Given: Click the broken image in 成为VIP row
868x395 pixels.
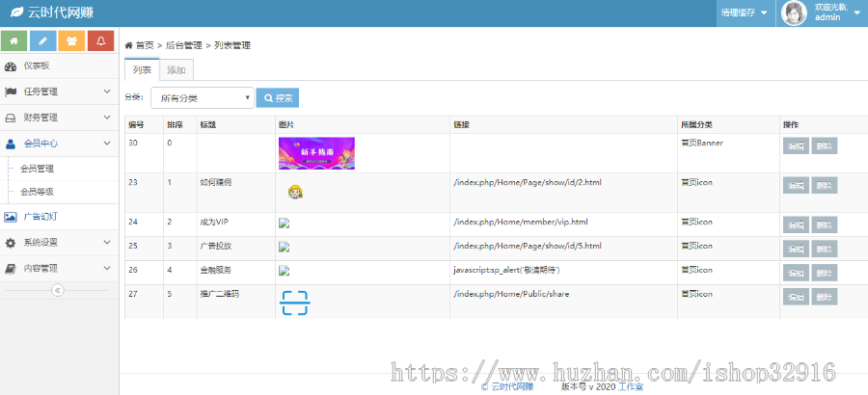Looking at the screenshot, I should coord(285,224).
